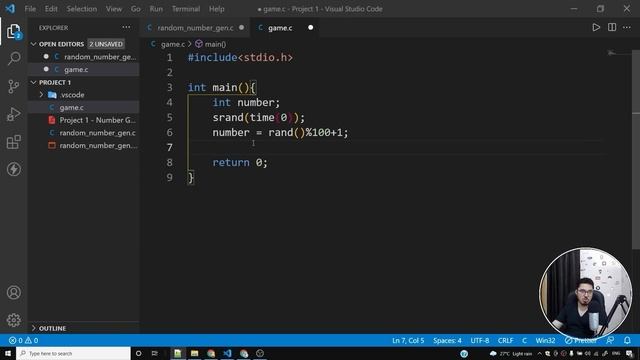Open the Terminal menu
The image size is (640, 360).
pos(186,9)
